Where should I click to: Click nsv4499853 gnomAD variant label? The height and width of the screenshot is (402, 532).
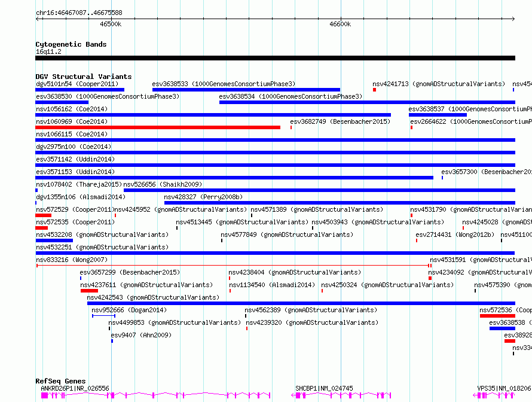click(x=175, y=322)
